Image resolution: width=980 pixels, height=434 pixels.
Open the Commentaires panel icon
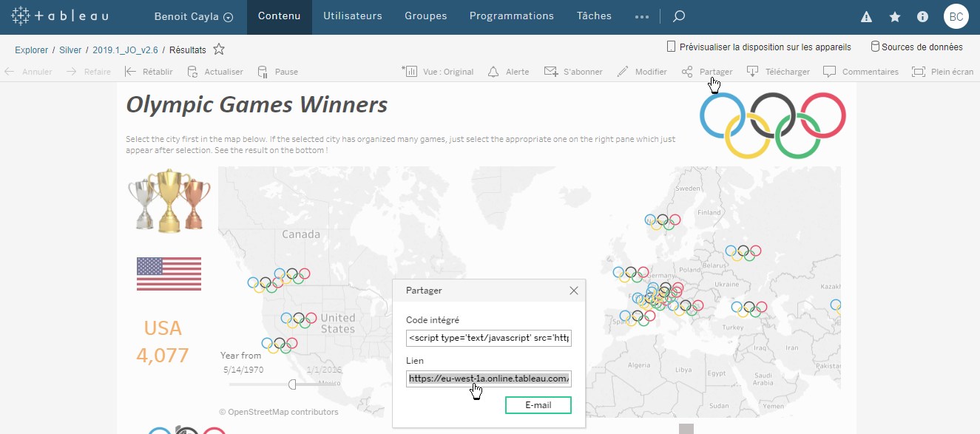(861, 71)
